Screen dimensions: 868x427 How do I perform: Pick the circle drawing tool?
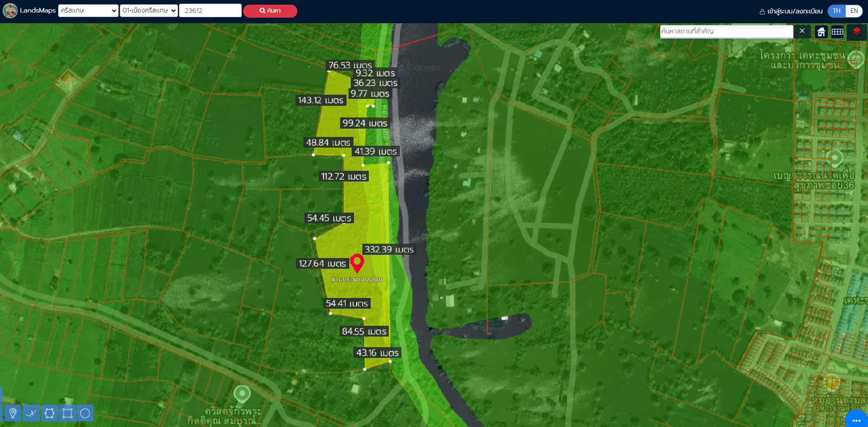coord(85,413)
